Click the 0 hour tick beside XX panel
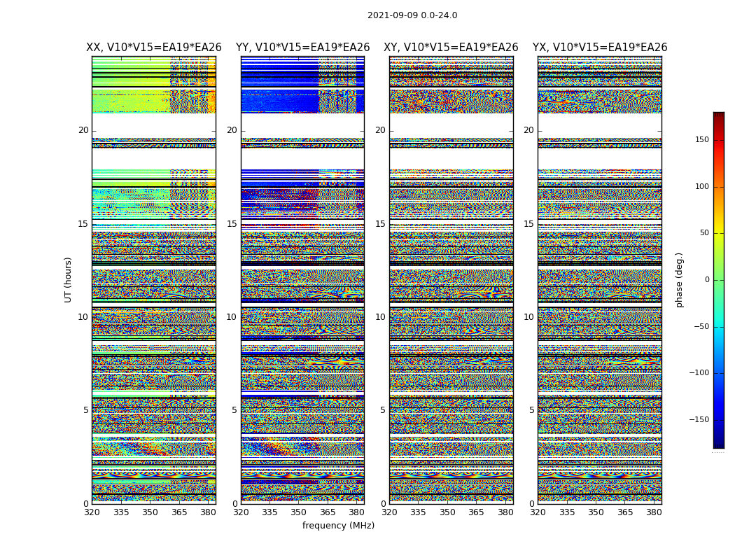 click(86, 504)
